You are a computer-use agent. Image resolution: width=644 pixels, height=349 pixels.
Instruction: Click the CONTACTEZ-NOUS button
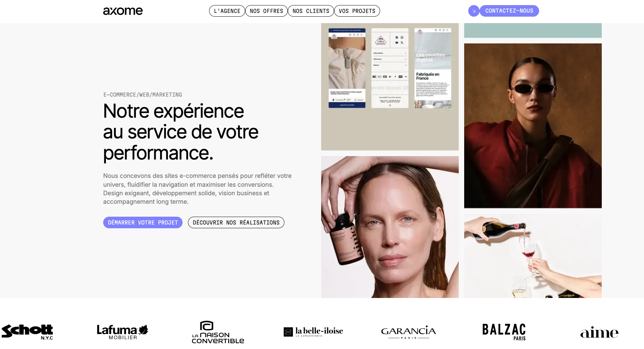point(509,11)
